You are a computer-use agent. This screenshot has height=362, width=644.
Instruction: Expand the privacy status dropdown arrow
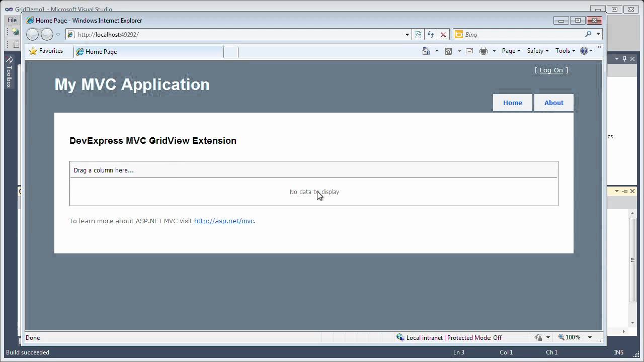pyautogui.click(x=548, y=337)
